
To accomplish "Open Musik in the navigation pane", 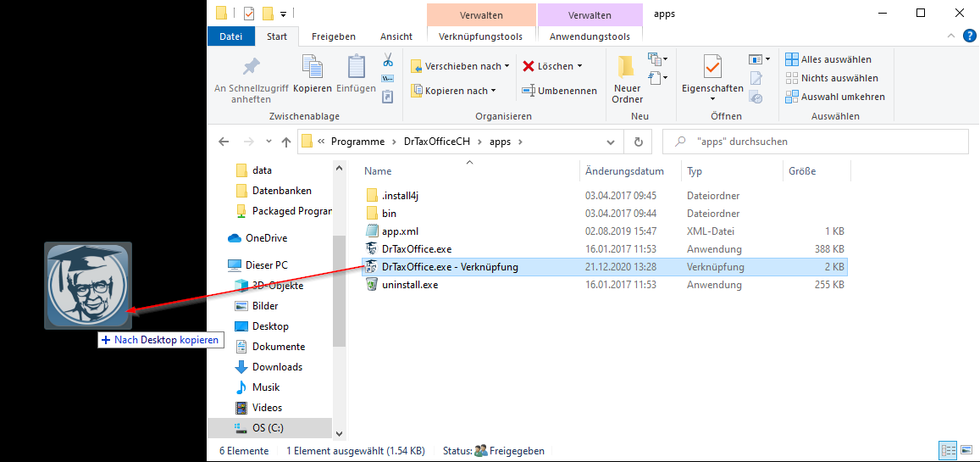I will [x=257, y=387].
